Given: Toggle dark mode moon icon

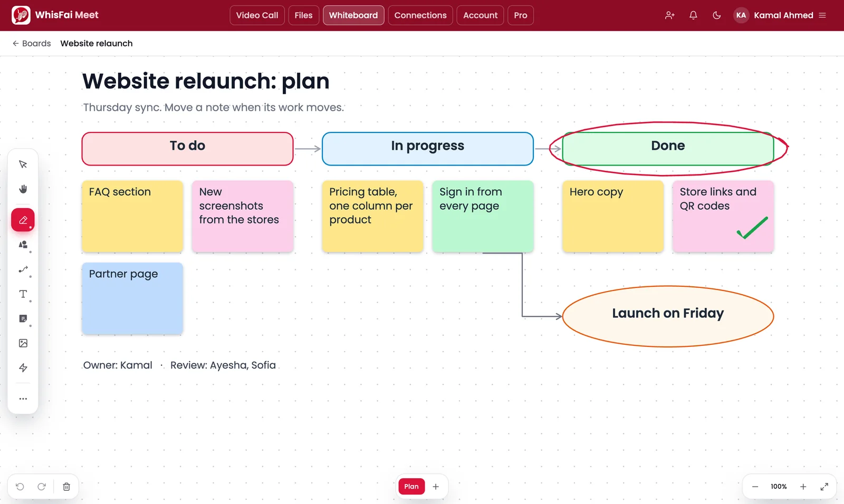Looking at the screenshot, I should (x=716, y=15).
